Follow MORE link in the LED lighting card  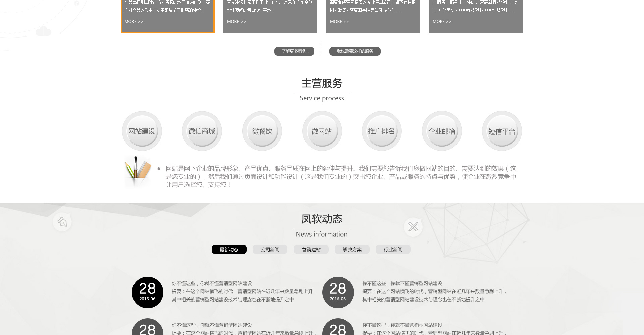coord(442,22)
